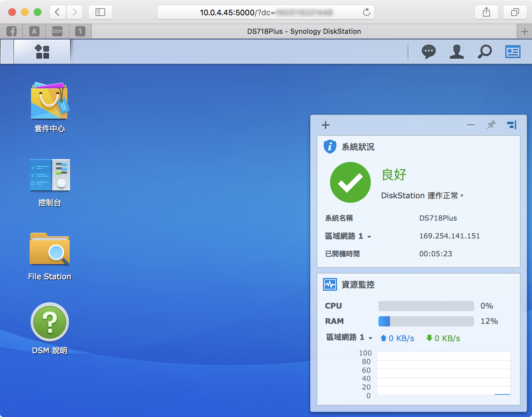Image resolution: width=532 pixels, height=417 pixels.
Task: Switch to the pinned Facebook tab
Action: pos(11,31)
